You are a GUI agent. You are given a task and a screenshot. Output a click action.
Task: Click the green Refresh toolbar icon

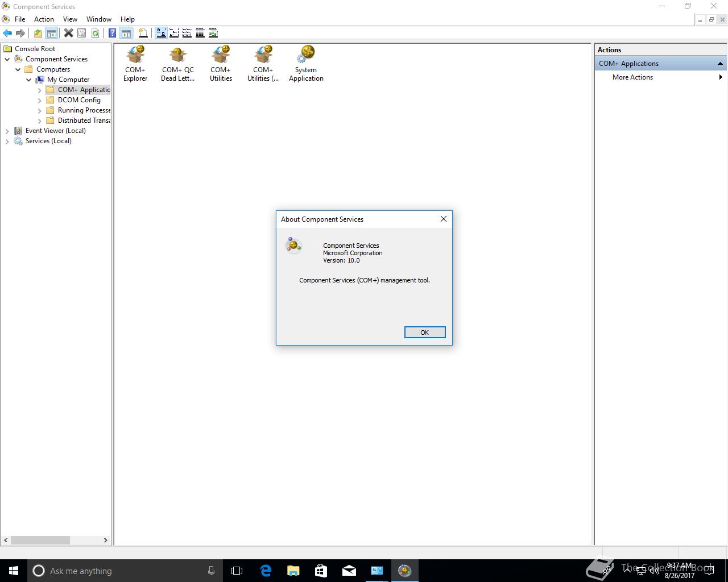coord(95,33)
